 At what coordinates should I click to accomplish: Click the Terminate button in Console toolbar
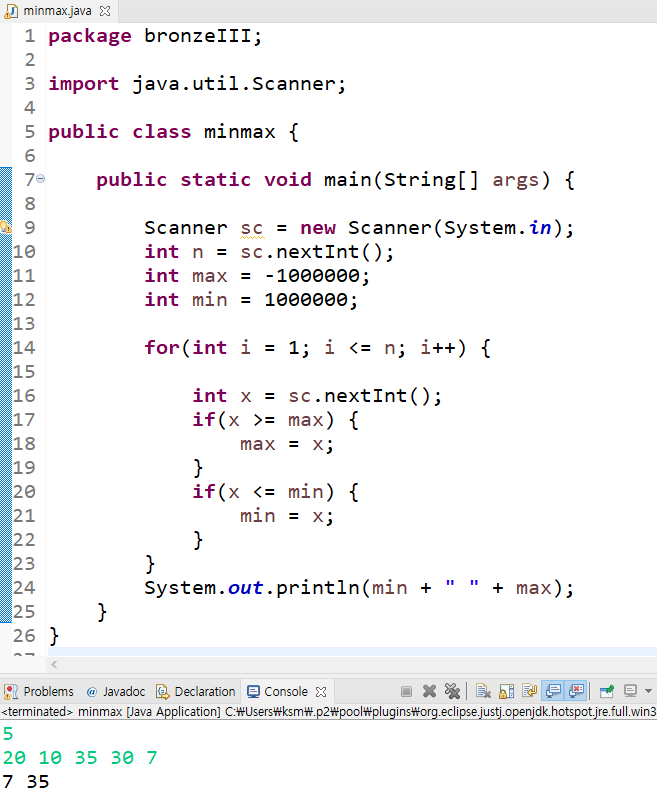click(406, 691)
